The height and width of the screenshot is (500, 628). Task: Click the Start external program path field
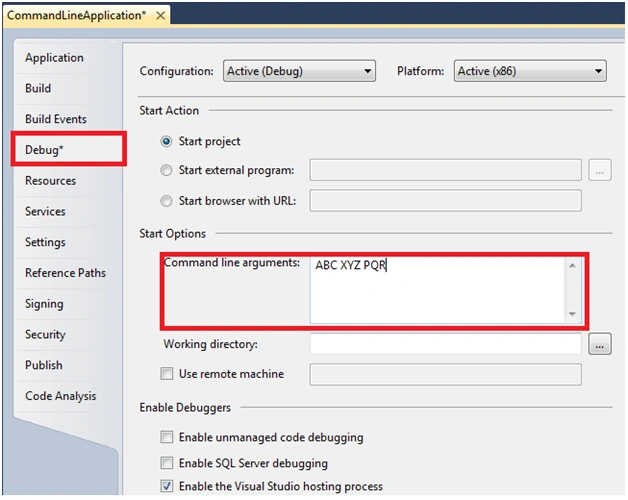445,170
